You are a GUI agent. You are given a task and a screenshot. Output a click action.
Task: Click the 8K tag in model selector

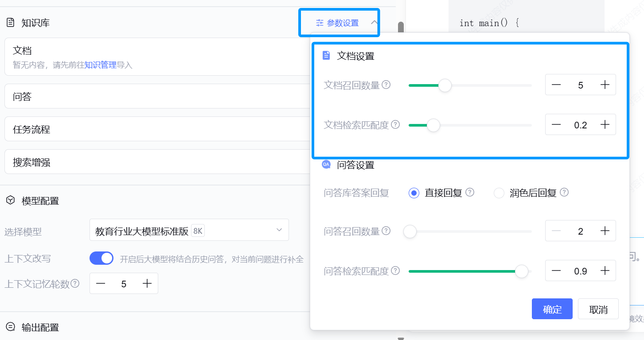point(198,231)
